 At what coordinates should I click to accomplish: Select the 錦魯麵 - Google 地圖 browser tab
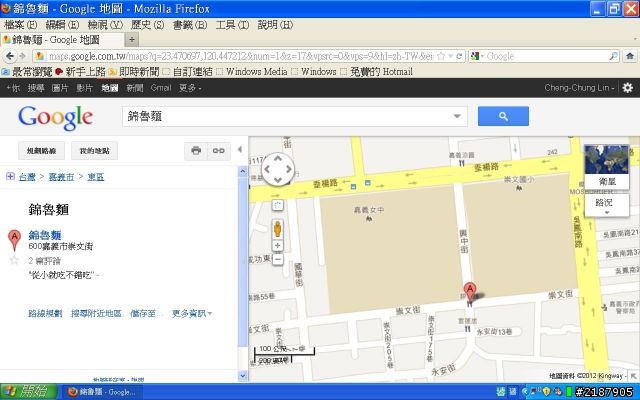click(61, 40)
